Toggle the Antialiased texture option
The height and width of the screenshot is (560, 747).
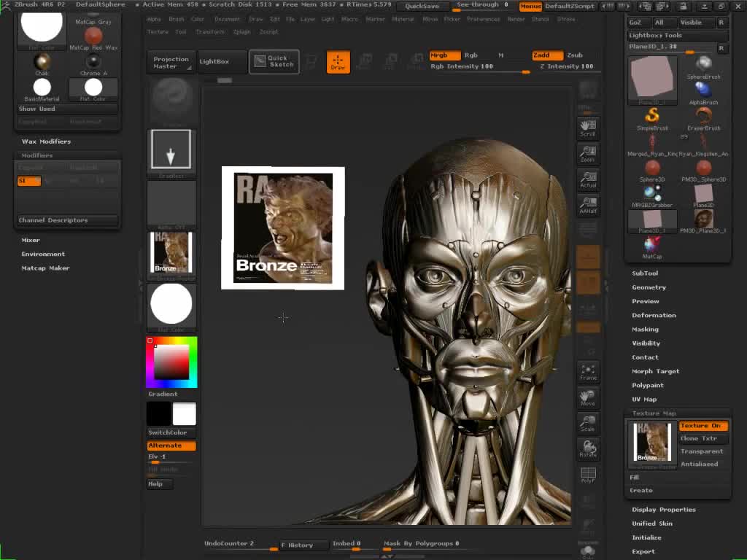pyautogui.click(x=703, y=464)
